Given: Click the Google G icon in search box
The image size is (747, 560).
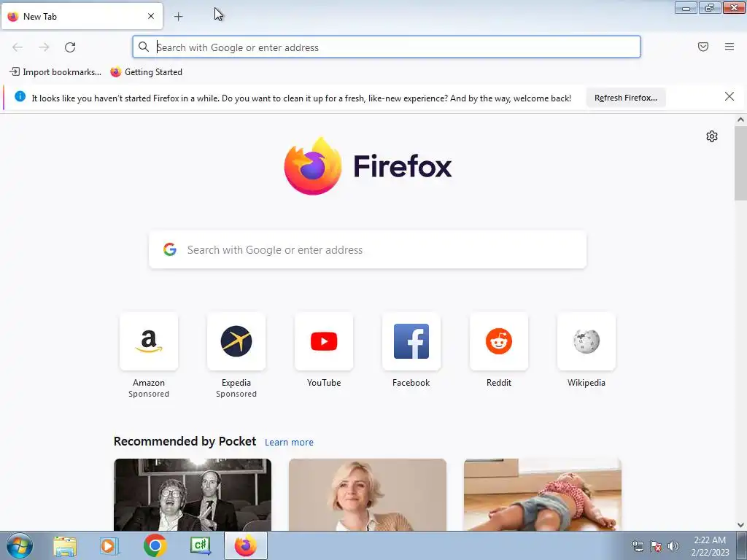Looking at the screenshot, I should (170, 249).
